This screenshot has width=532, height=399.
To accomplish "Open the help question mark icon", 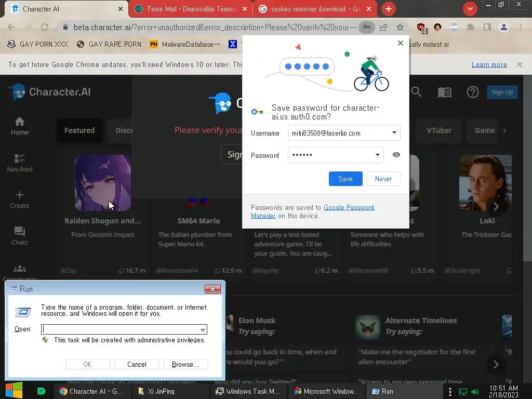I will pyautogui.click(x=472, y=92).
